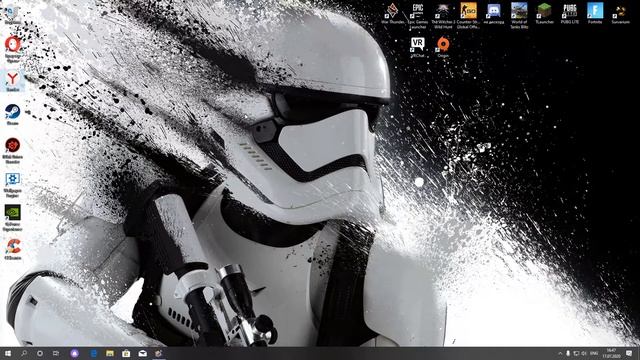Viewport: 640px width, 360px height.
Task: Open the Mail app on taskbar
Action: 142,353
